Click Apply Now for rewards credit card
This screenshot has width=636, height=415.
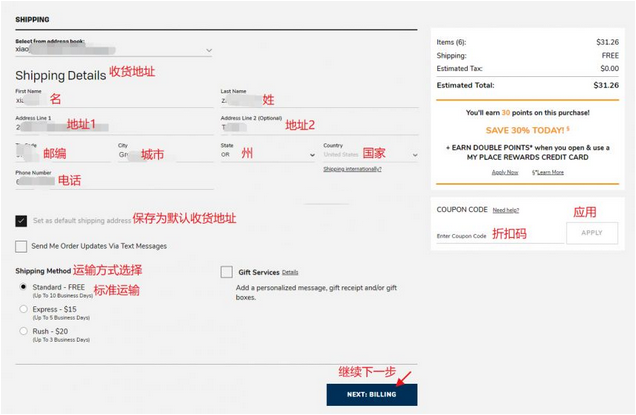(x=505, y=172)
